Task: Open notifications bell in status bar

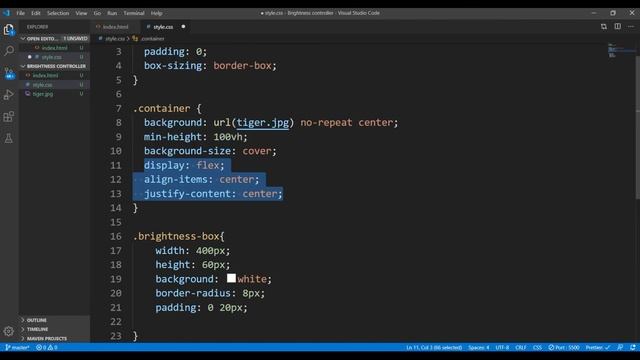Action: click(x=633, y=347)
